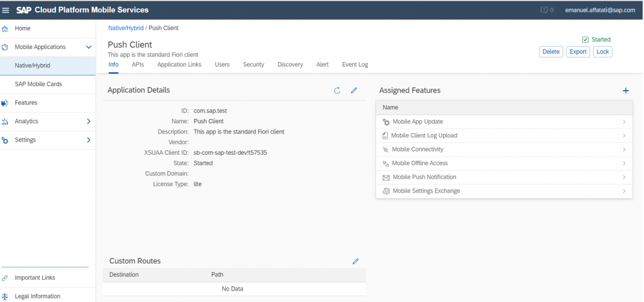Click the Settings gears icon
This screenshot has width=644, height=302.
tap(5, 140)
